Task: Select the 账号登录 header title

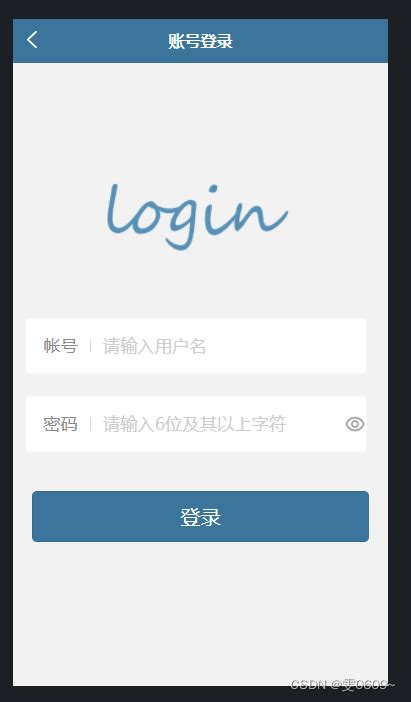Action: point(200,41)
